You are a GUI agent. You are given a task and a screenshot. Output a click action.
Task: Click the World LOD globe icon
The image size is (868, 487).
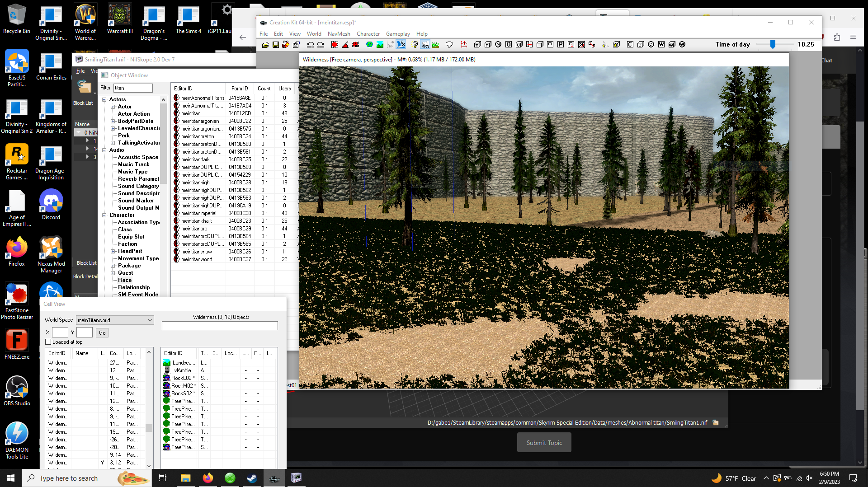[369, 45]
